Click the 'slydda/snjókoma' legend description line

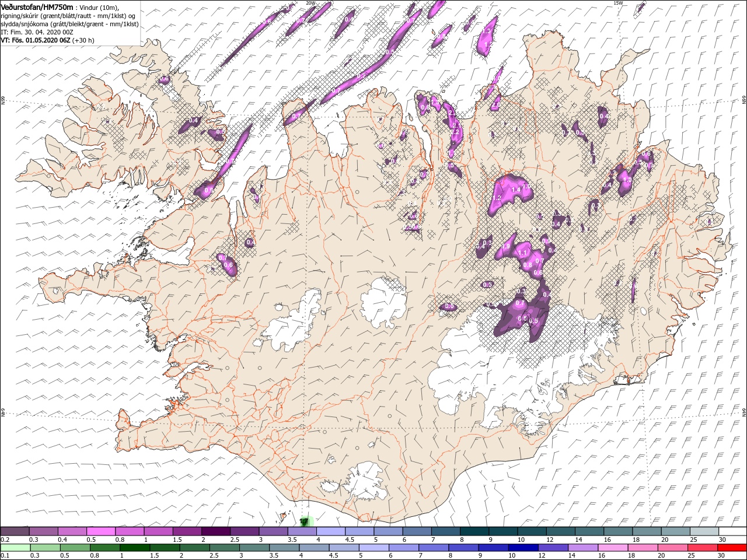click(69, 24)
